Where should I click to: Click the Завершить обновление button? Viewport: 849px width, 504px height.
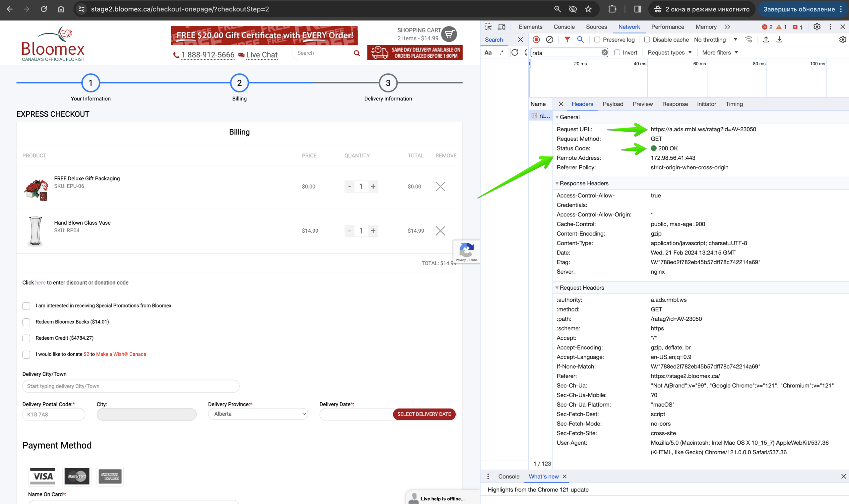tap(799, 9)
